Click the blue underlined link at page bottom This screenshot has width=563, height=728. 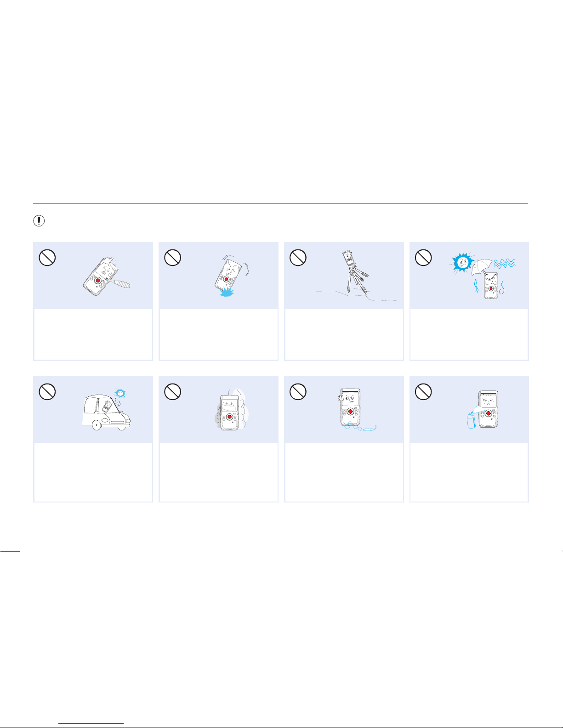(x=91, y=723)
